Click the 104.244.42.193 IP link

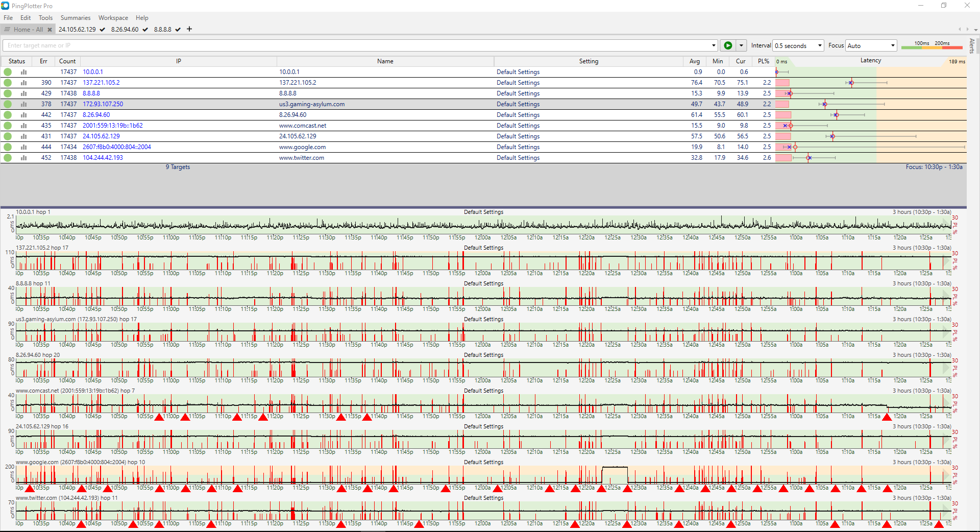[x=103, y=158]
